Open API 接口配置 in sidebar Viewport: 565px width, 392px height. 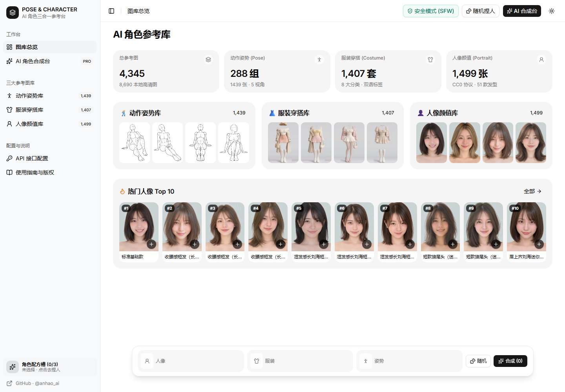(50, 158)
